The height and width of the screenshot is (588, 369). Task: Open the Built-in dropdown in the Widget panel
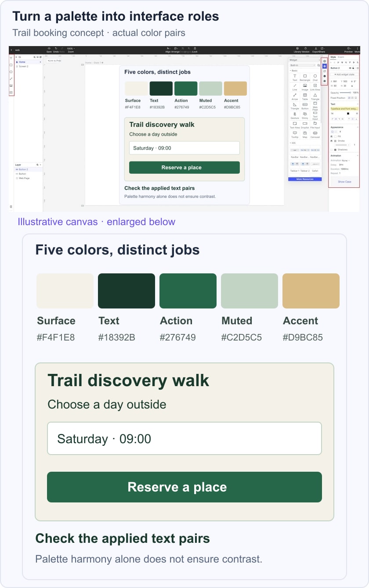[303, 65]
